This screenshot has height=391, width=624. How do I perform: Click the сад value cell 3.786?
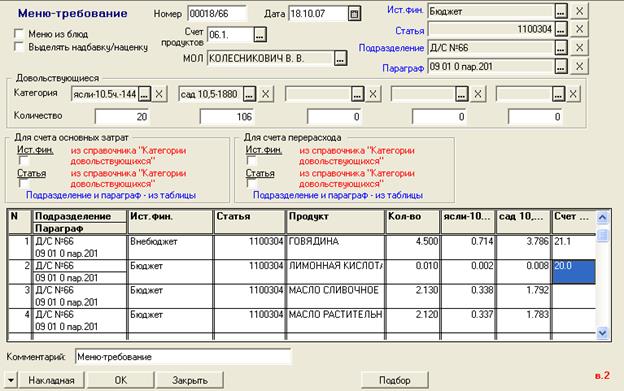[x=523, y=247]
